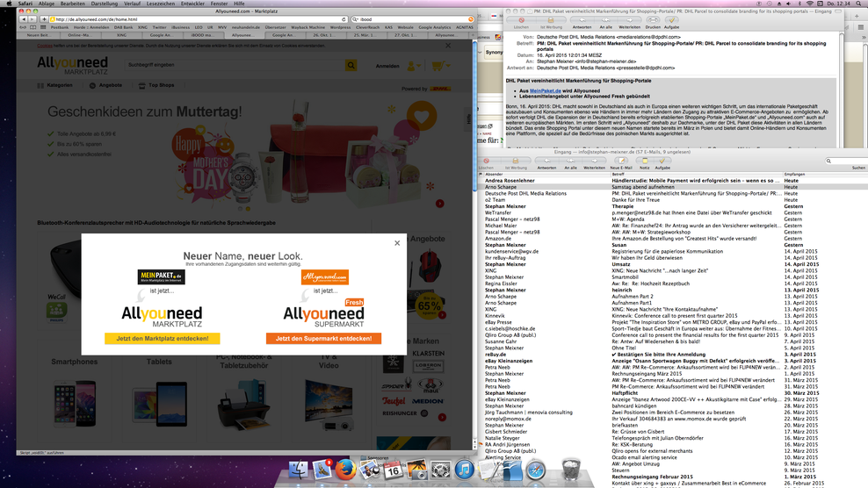Open Safari Top Sites grid icon
This screenshot has width=868, height=488.
(43, 27)
